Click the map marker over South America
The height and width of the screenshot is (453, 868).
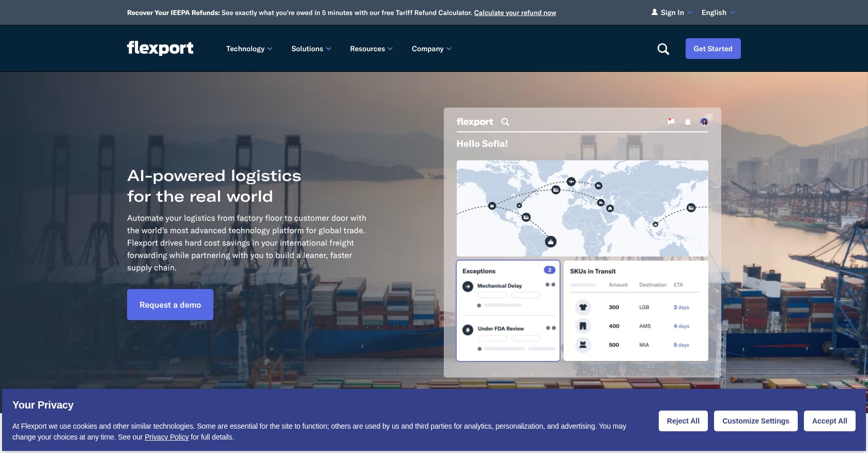click(x=551, y=241)
